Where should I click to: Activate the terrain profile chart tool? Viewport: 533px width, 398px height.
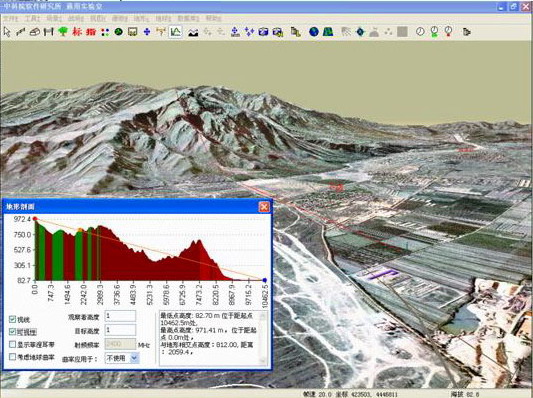click(175, 32)
